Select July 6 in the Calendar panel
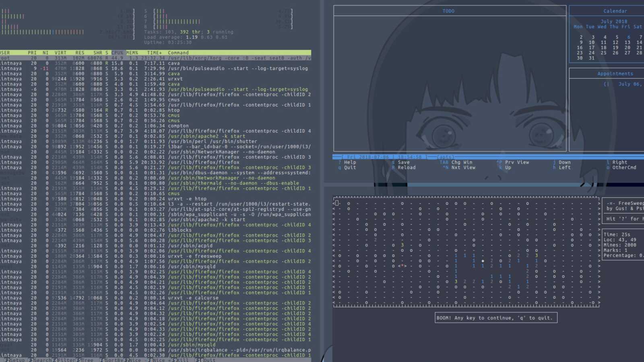Screen dimensions: 644x362 pos(628,37)
